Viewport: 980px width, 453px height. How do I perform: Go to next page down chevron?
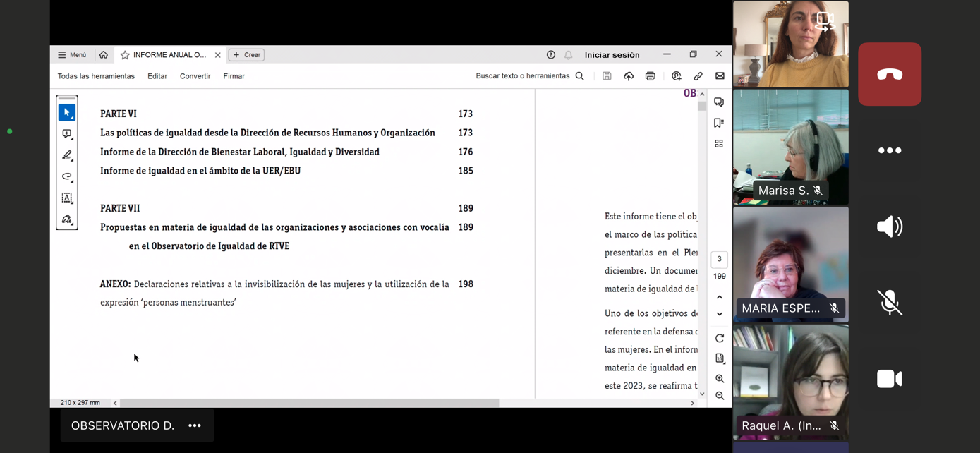[720, 314]
